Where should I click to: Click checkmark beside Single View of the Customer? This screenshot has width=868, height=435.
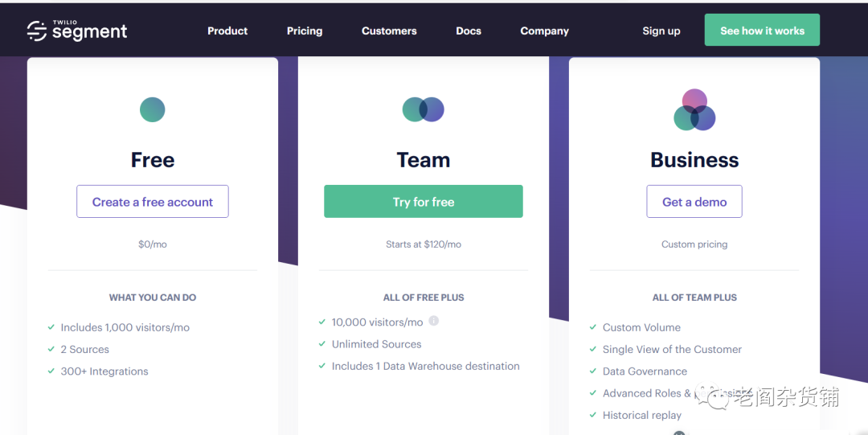(x=593, y=349)
